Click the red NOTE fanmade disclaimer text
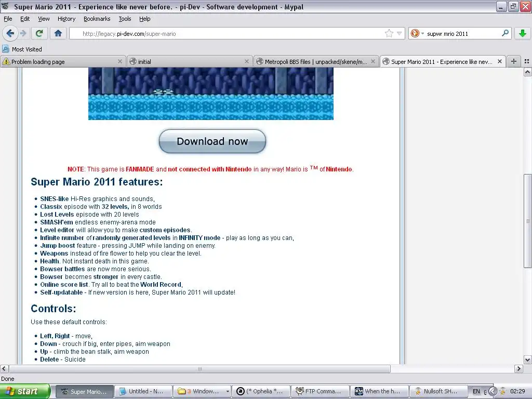This screenshot has width=532, height=399. click(x=210, y=169)
